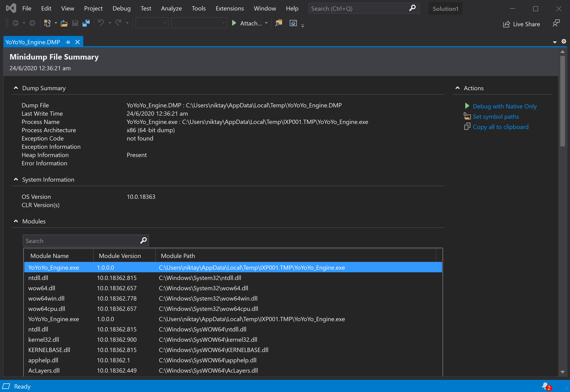Screen dimensions: 570x392
Task: Click the modules search magnifier icon
Action: 143,240
